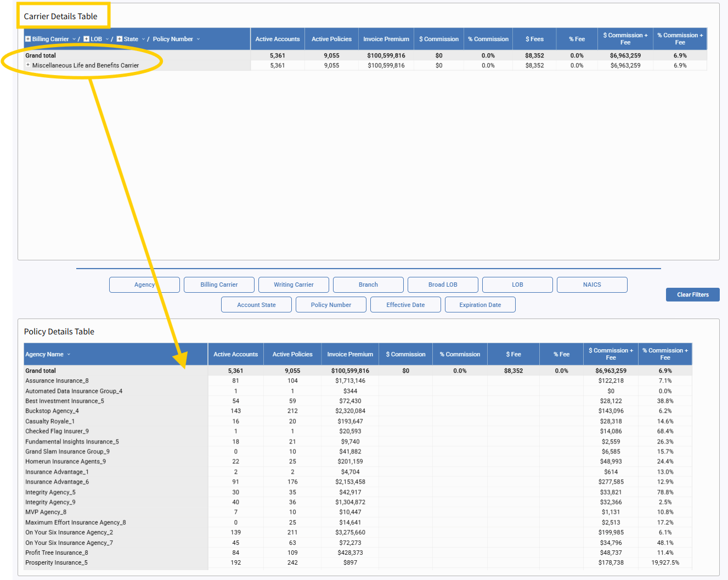Choose the NAICS filter button
This screenshot has height=580, width=728.
[592, 285]
